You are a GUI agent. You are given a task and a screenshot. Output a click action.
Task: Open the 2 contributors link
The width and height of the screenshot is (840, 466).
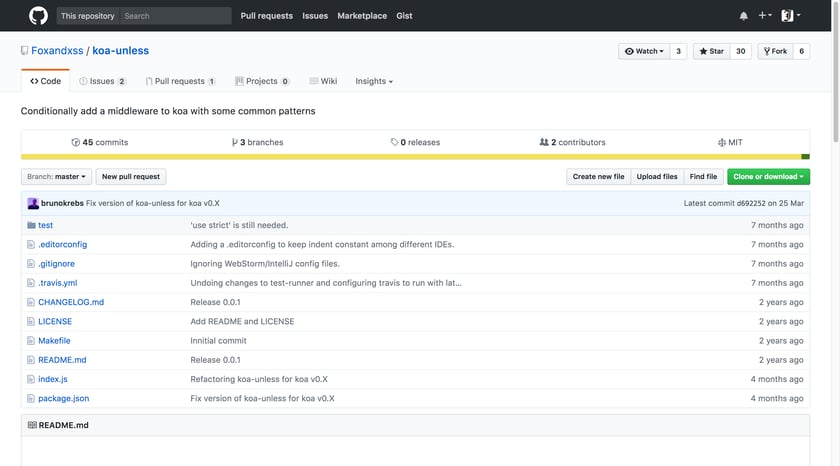click(572, 142)
